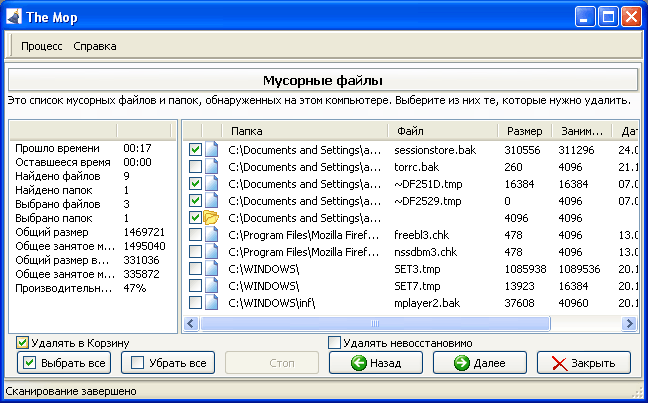Click the C:\WINDOWS\inf\ folder path
The width and height of the screenshot is (648, 403).
[271, 303]
